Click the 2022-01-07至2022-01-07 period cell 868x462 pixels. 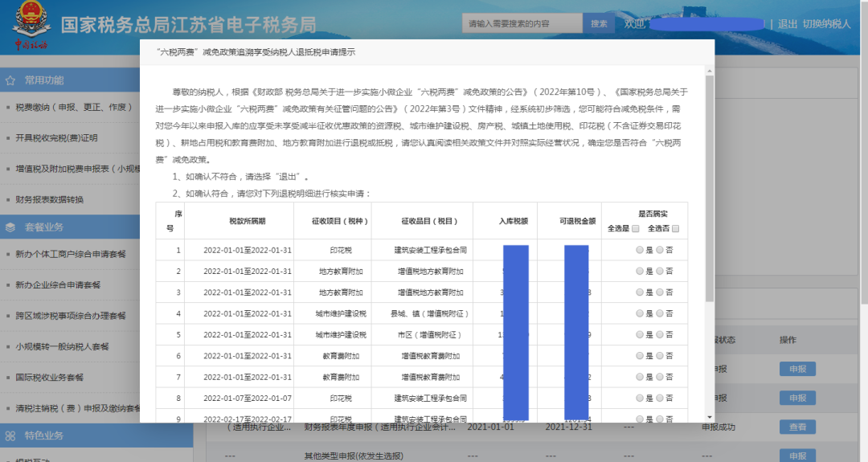[247, 399]
